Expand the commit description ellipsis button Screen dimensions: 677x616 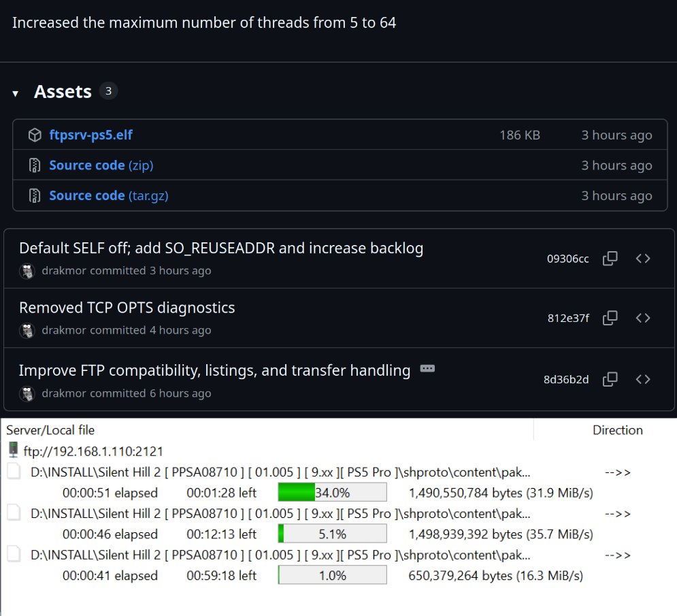(x=427, y=369)
